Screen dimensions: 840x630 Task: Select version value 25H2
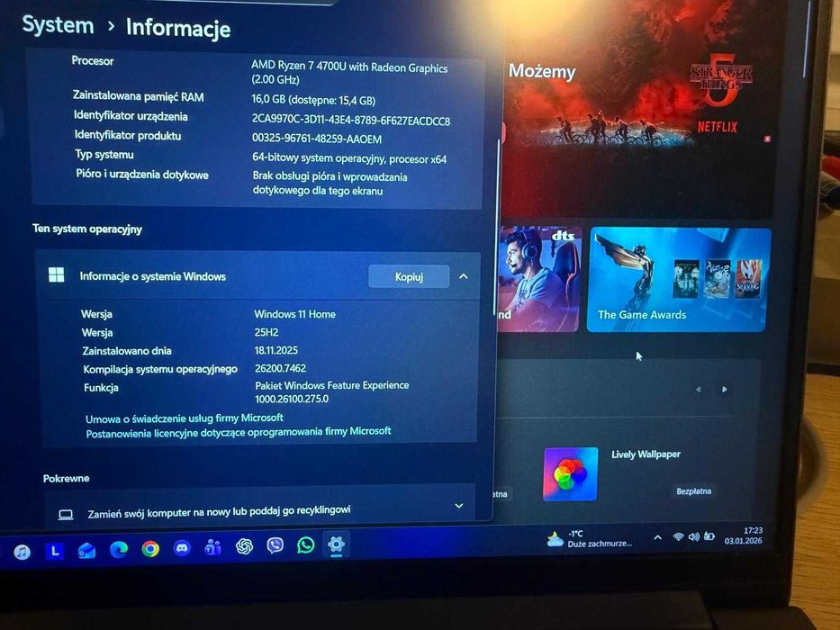266,332
